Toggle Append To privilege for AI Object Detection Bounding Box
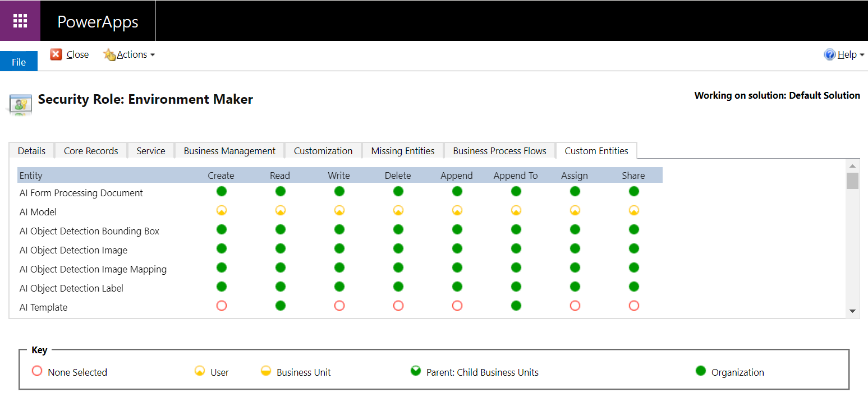The width and height of the screenshot is (868, 397). (x=516, y=229)
